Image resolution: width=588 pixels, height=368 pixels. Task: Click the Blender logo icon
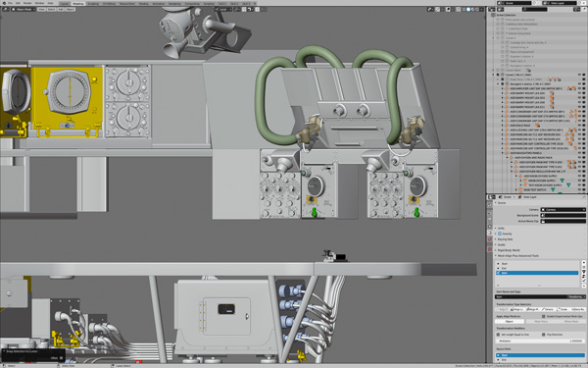point(3,3)
